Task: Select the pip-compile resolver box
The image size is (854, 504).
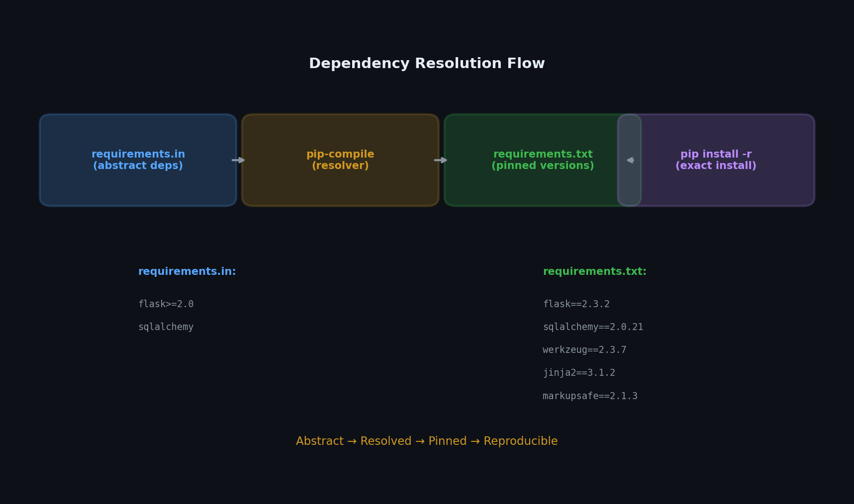Action: tap(340, 160)
